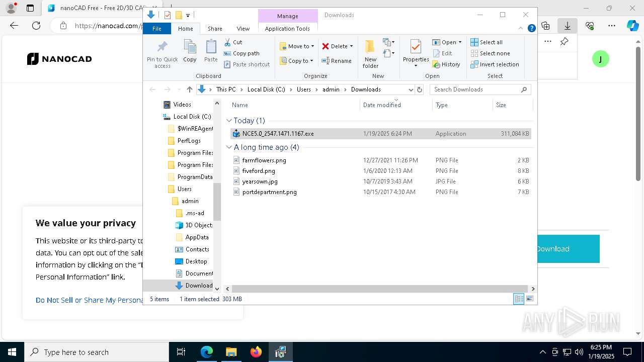Click Paste shortcut in ribbon
Viewport: 644px width, 362px height.
tap(247, 64)
